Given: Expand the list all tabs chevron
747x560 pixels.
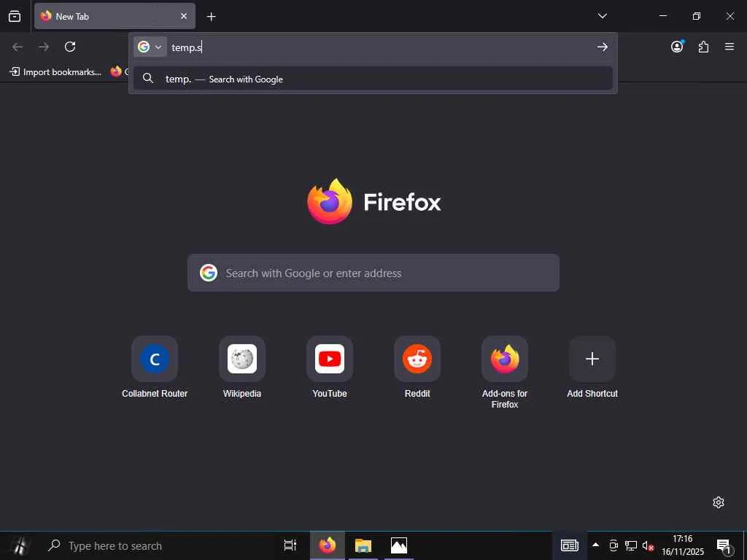Looking at the screenshot, I should pos(602,16).
